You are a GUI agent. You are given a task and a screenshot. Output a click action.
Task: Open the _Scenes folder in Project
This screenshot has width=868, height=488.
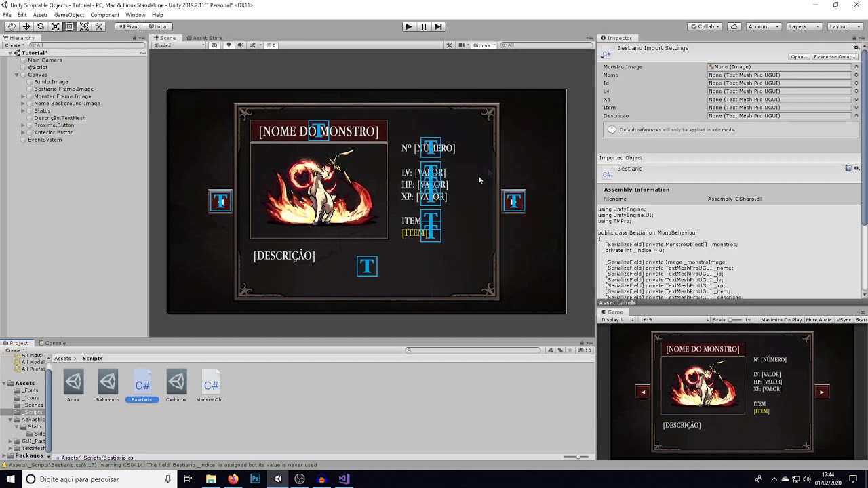coord(33,405)
